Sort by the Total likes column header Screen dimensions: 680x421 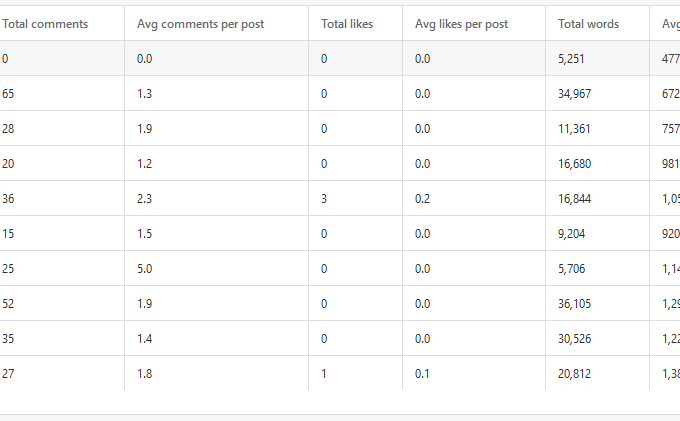[347, 24]
